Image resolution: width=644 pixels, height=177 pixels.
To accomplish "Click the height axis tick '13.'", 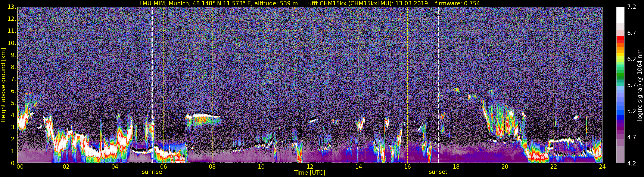I will [12, 7].
